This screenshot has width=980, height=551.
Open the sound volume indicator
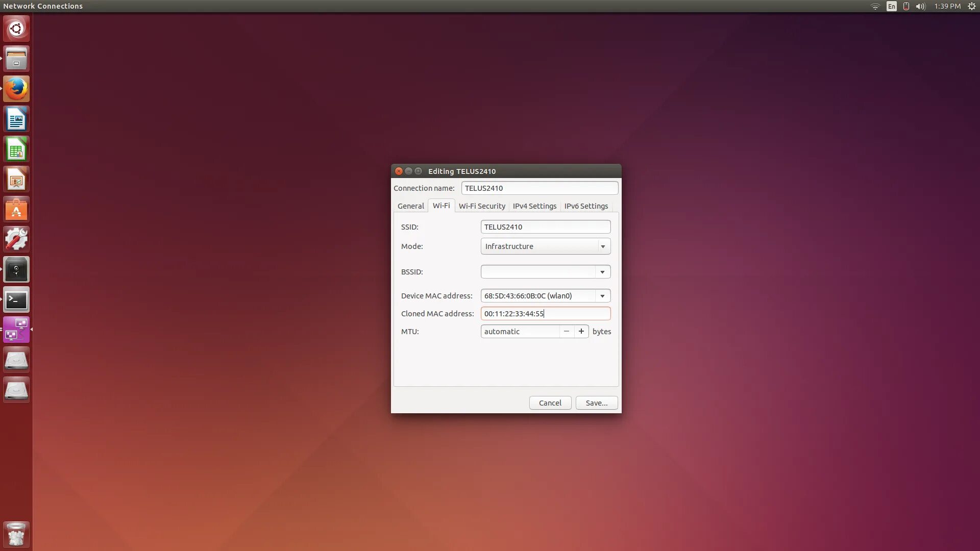pyautogui.click(x=920, y=6)
